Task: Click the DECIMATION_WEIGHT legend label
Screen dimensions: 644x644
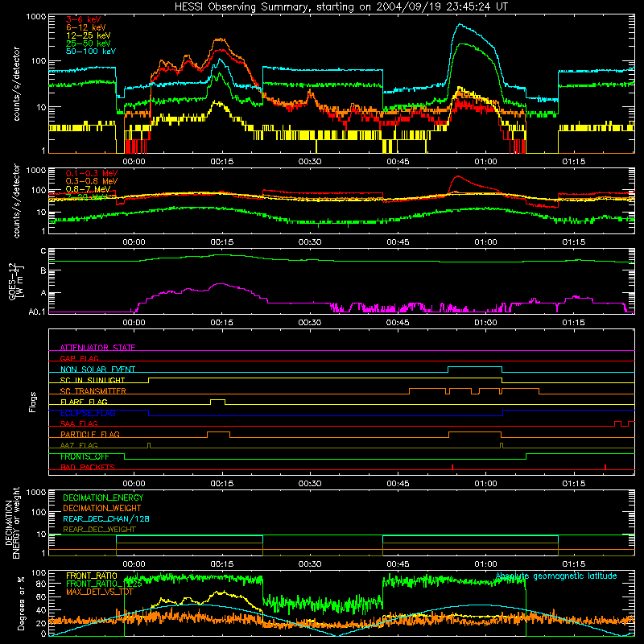Action: (x=102, y=508)
